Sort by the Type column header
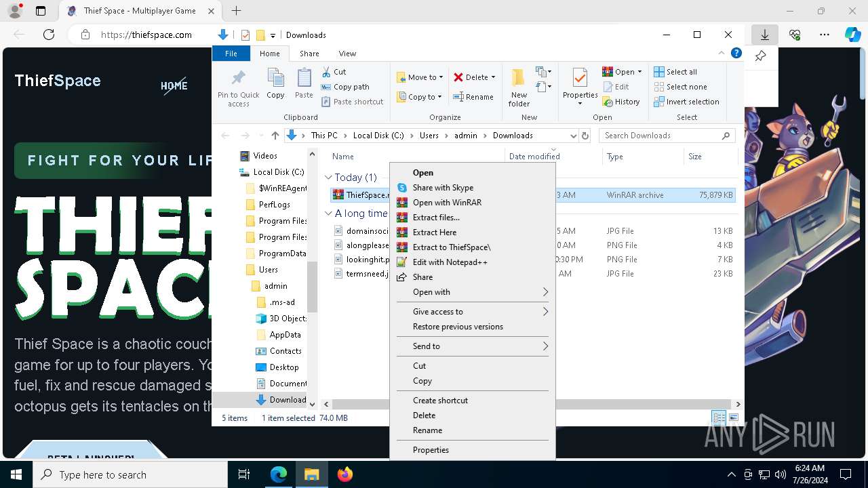Screen dimensions: 868x488 click(643, 157)
